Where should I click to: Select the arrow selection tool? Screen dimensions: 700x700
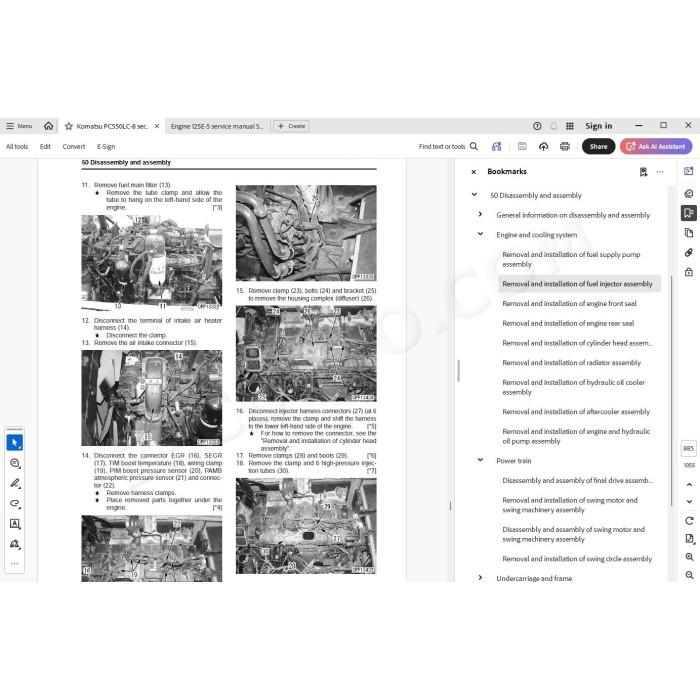click(x=15, y=442)
